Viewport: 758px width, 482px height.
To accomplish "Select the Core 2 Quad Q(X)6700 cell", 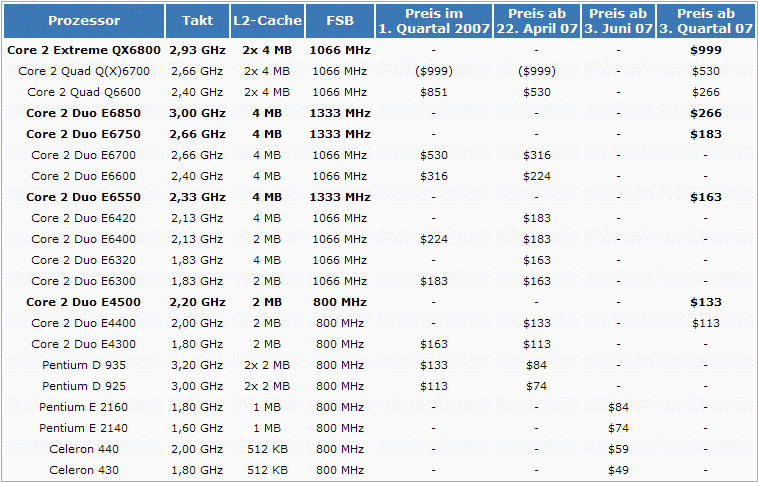I will [x=84, y=71].
